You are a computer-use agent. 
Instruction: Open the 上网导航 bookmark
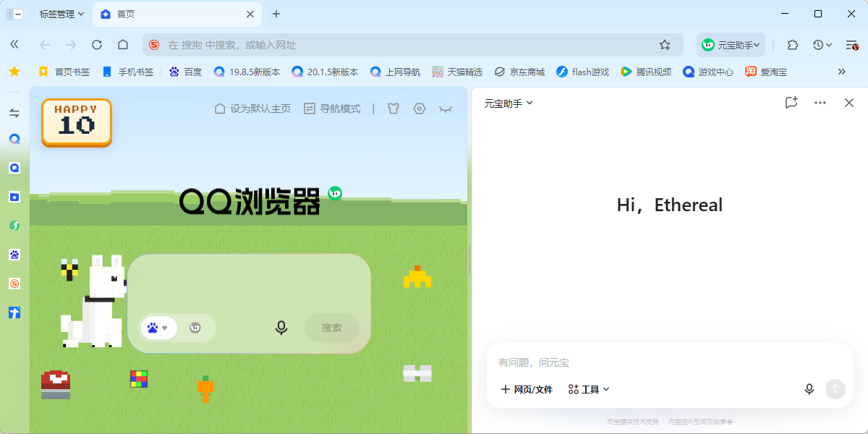coord(395,72)
